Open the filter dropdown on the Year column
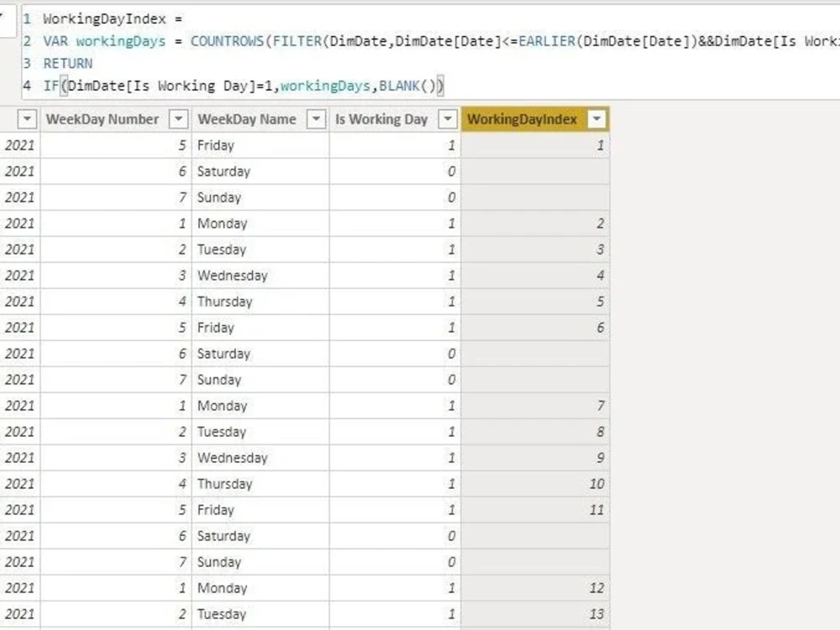This screenshot has height=630, width=840. coord(28,119)
